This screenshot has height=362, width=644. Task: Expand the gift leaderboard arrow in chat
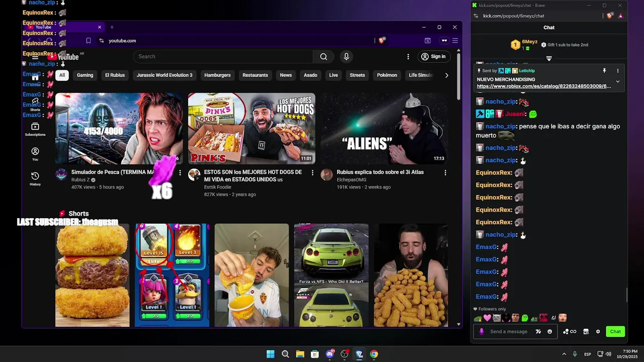coord(549,58)
